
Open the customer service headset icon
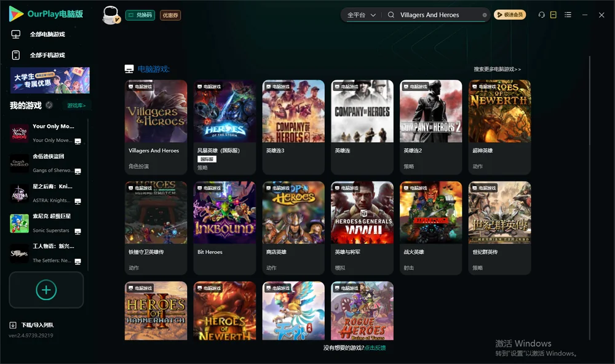click(541, 15)
